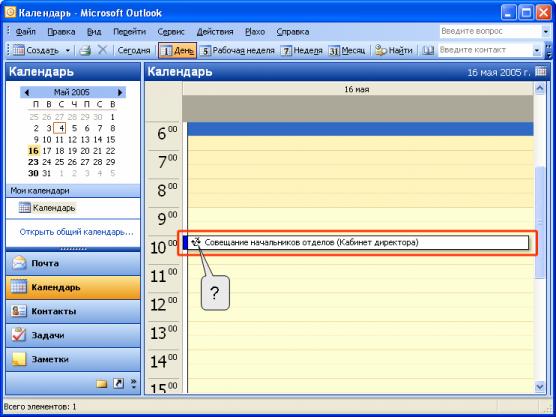Click the vertical scrollbar thumb
The width and height of the screenshot is (556, 417).
540,223
